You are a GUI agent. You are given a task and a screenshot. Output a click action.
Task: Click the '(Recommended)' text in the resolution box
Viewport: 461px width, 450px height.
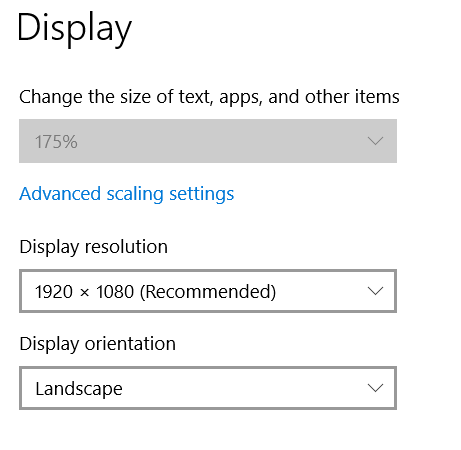[208, 292]
